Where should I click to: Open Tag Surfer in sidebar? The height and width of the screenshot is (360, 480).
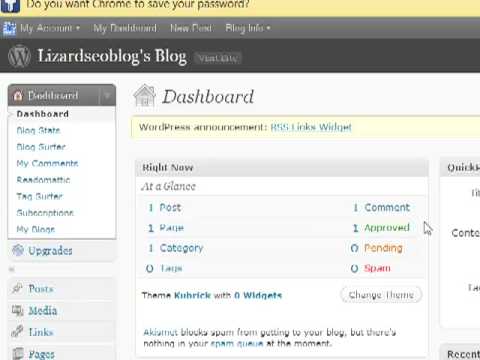coord(39,196)
